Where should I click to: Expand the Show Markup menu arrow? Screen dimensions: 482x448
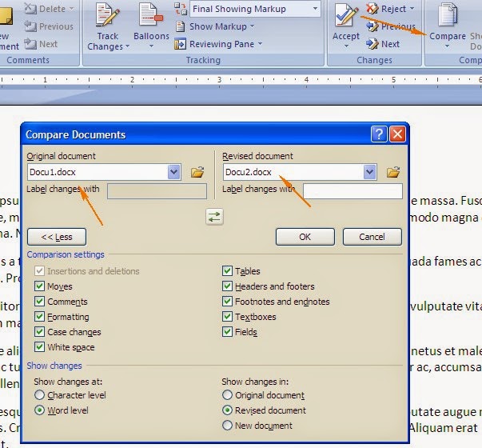click(x=252, y=26)
